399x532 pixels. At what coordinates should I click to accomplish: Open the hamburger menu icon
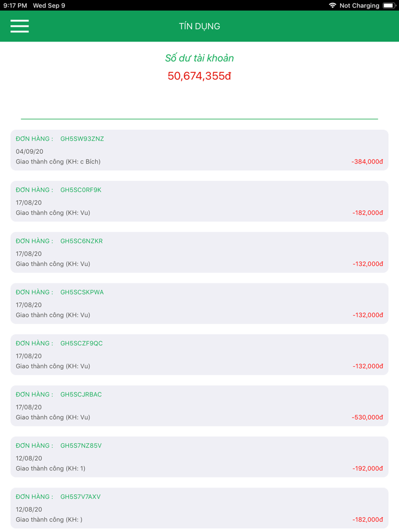pyautogui.click(x=19, y=26)
